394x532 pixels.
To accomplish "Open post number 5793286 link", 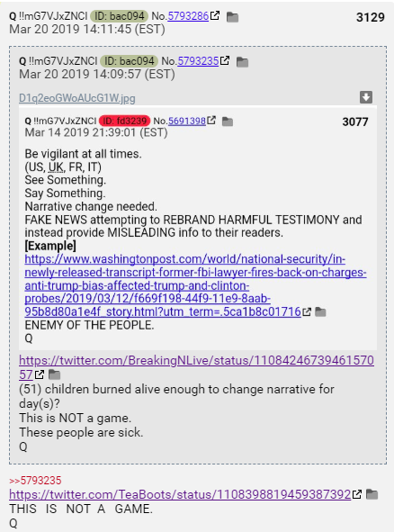I will pos(188,16).
